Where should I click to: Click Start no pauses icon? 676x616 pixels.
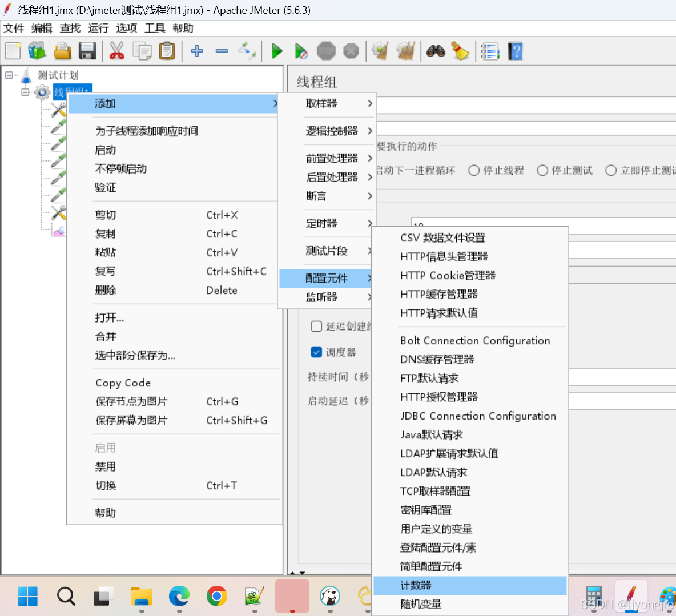301,51
